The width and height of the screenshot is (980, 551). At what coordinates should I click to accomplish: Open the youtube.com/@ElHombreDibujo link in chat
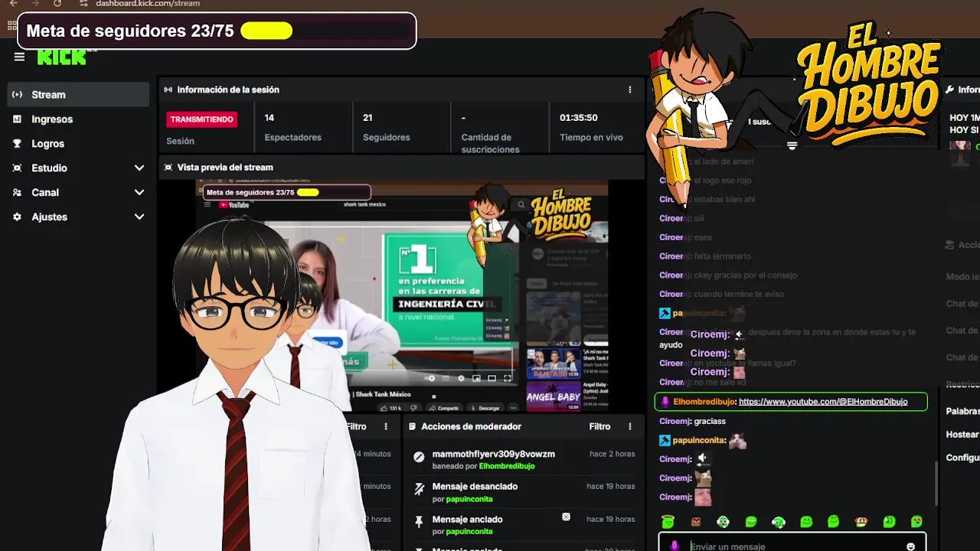pyautogui.click(x=823, y=402)
